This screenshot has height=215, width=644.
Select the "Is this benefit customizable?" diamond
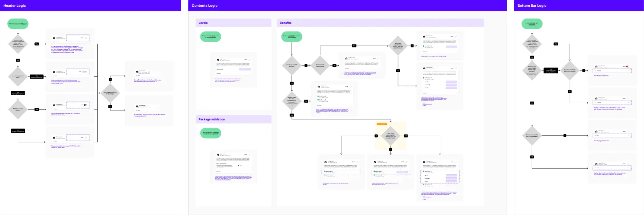(320, 66)
